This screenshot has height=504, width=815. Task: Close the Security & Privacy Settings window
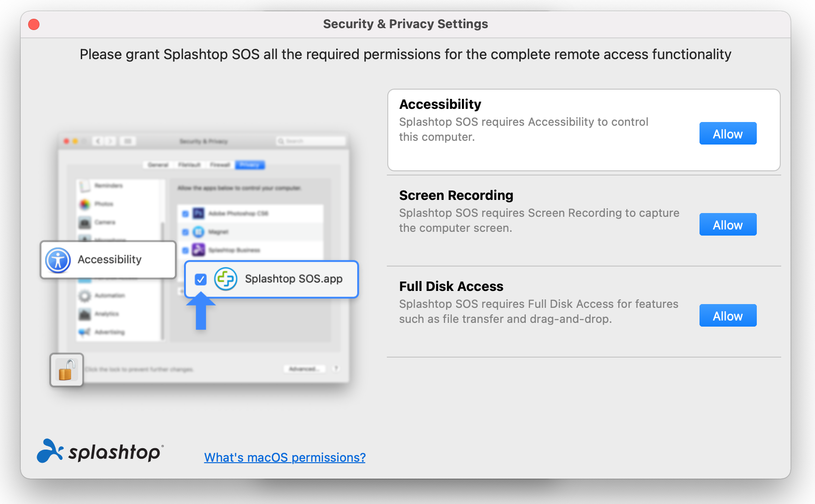pyautogui.click(x=34, y=24)
